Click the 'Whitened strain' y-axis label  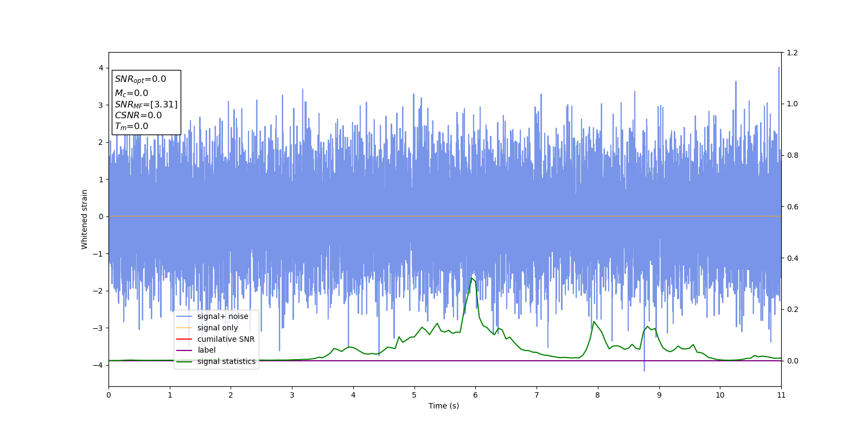point(85,219)
